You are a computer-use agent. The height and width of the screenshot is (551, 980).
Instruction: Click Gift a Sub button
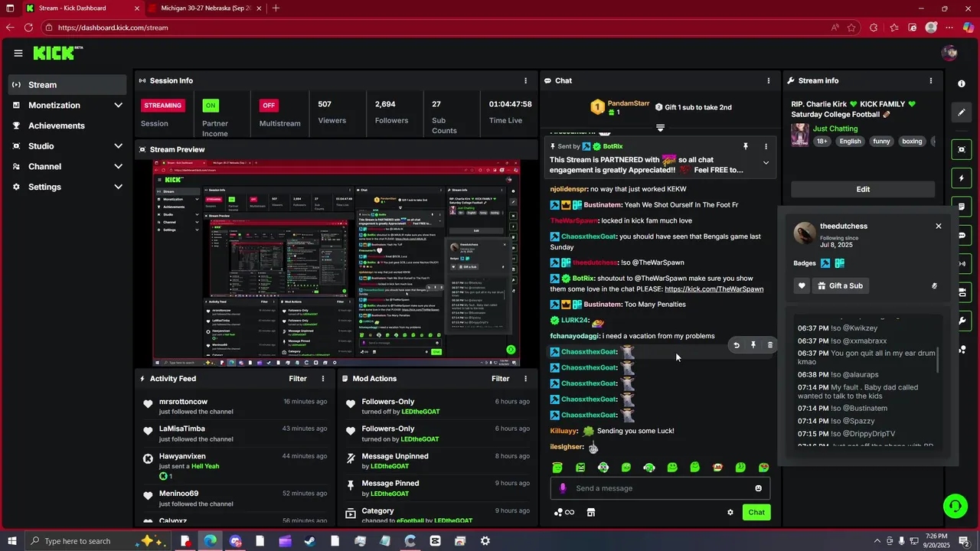tap(840, 285)
